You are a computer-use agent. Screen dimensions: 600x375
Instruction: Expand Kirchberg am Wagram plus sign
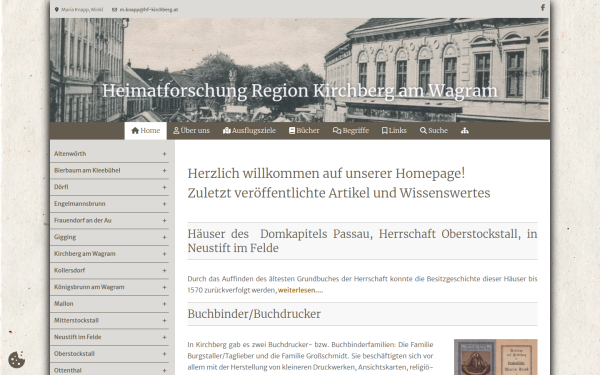pyautogui.click(x=164, y=254)
